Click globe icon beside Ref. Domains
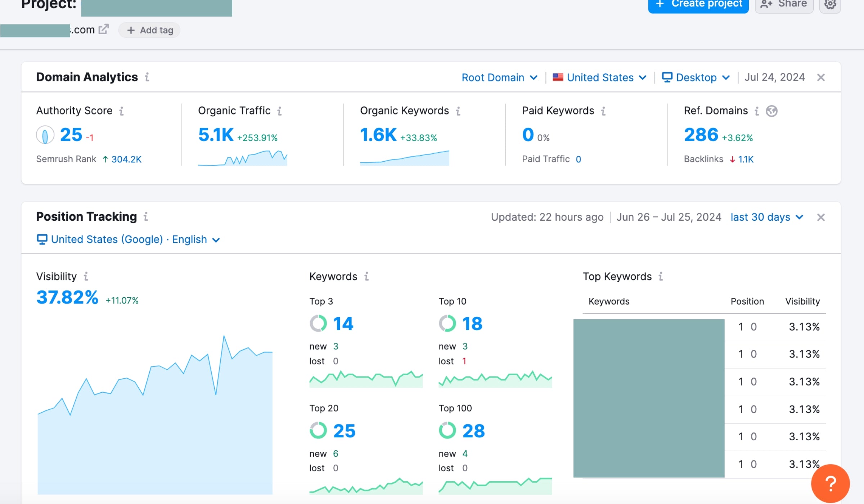Image resolution: width=864 pixels, height=504 pixels. 771,111
